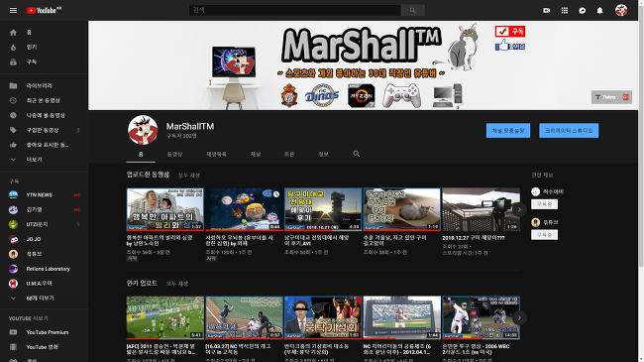Viewport: 644px width, 362px height.
Task: Open the notifications bell
Action: pos(599,10)
